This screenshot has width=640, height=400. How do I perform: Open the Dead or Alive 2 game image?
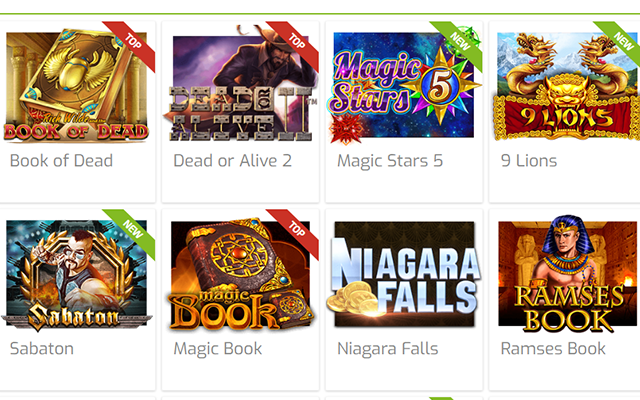point(240,84)
